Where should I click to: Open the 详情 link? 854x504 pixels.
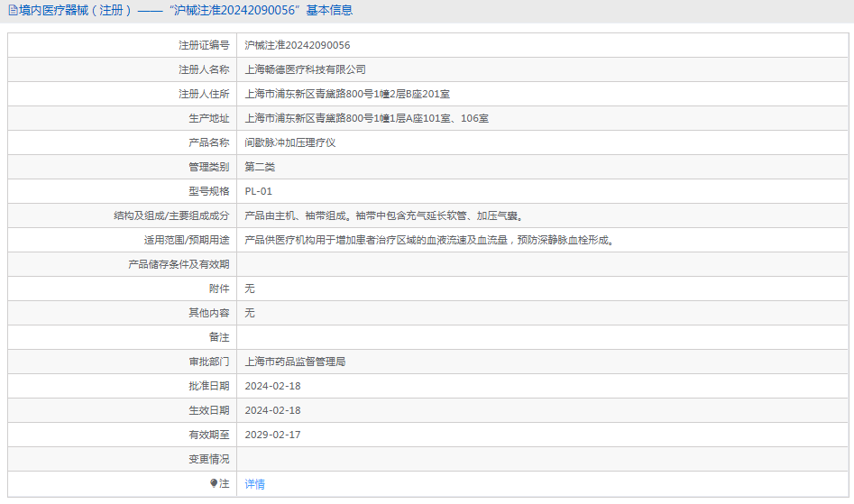254,484
